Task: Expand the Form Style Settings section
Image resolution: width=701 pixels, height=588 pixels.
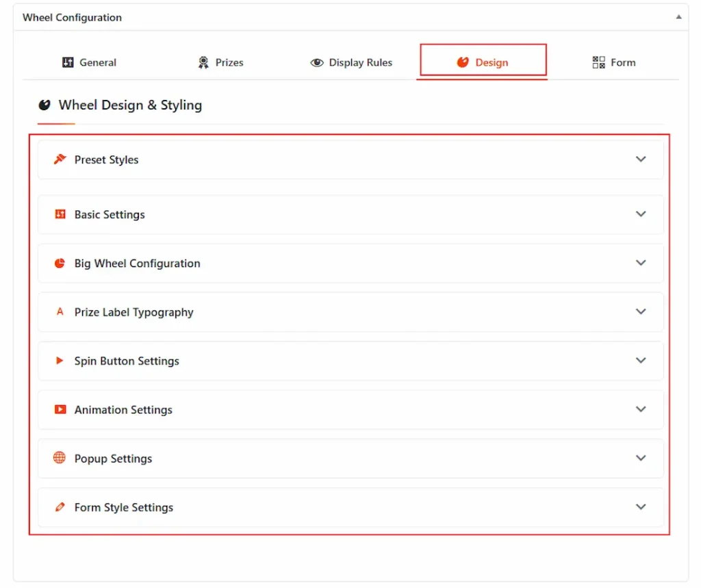Action: tap(641, 507)
